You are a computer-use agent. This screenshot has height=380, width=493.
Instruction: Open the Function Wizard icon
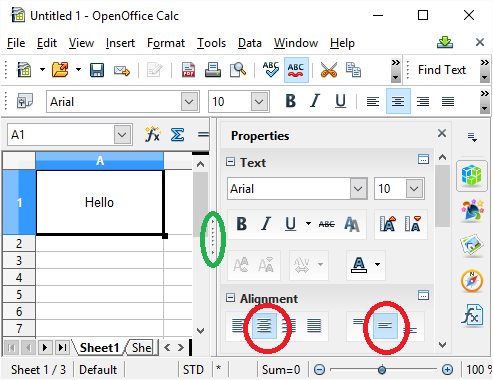tap(153, 134)
